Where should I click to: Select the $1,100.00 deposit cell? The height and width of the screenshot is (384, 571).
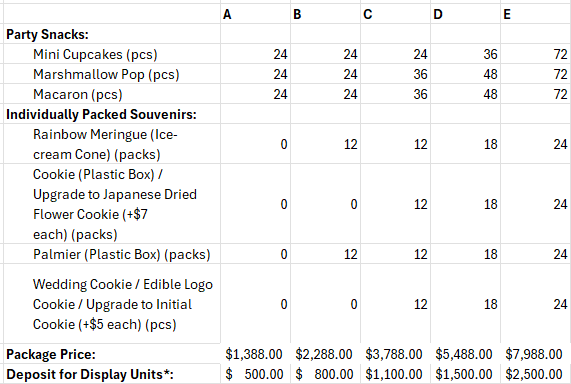click(x=395, y=374)
